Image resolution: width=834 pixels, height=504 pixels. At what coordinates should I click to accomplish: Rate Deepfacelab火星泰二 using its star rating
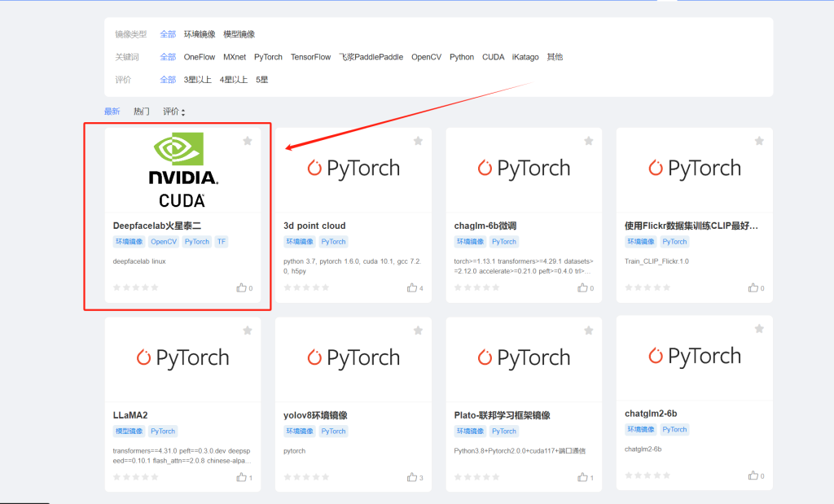tap(136, 287)
